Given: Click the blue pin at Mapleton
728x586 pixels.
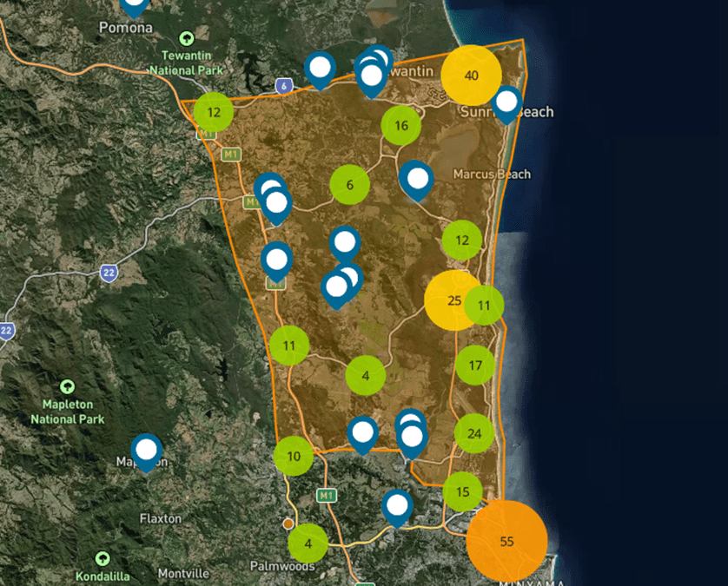Looking at the screenshot, I should pos(147,451).
